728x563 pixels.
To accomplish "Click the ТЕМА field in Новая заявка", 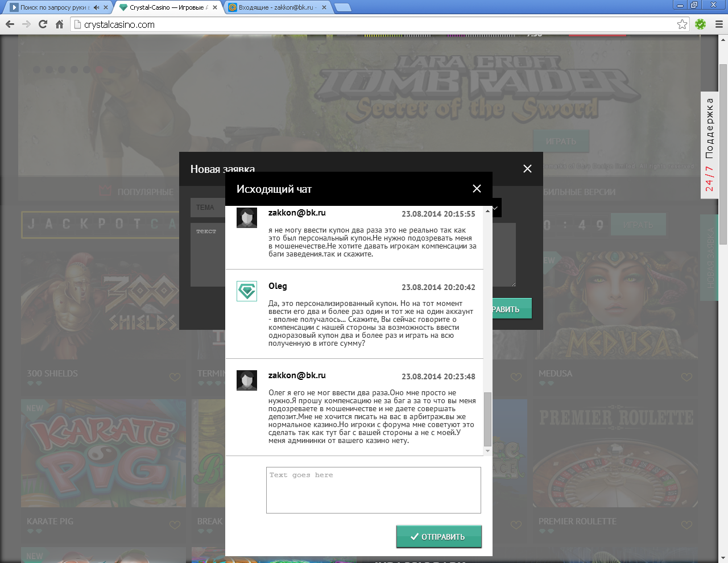I will (208, 208).
